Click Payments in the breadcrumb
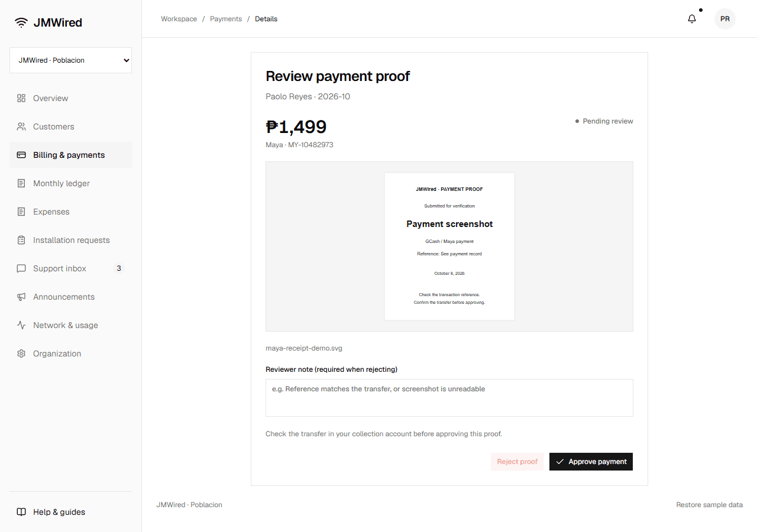Image resolution: width=757 pixels, height=532 pixels. pyautogui.click(x=226, y=19)
